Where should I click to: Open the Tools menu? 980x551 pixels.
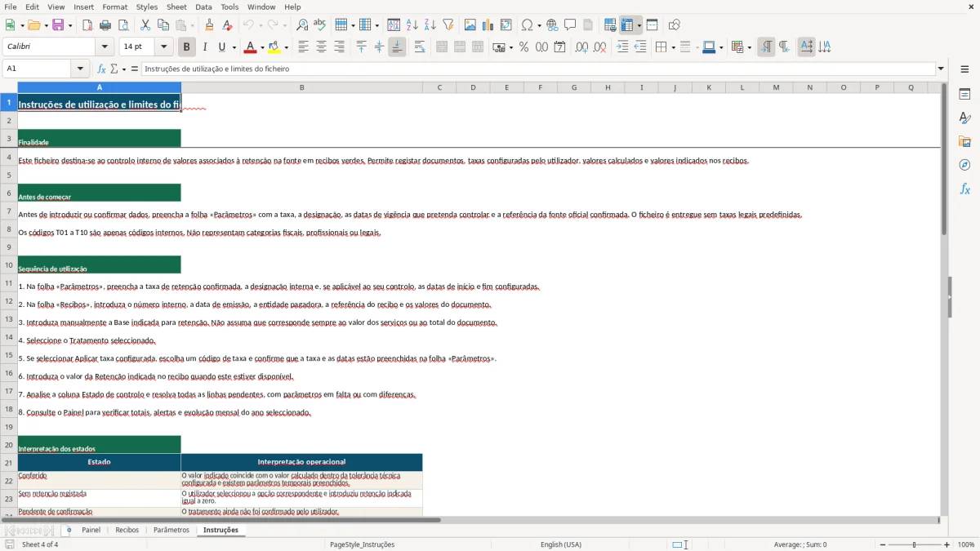pyautogui.click(x=229, y=7)
